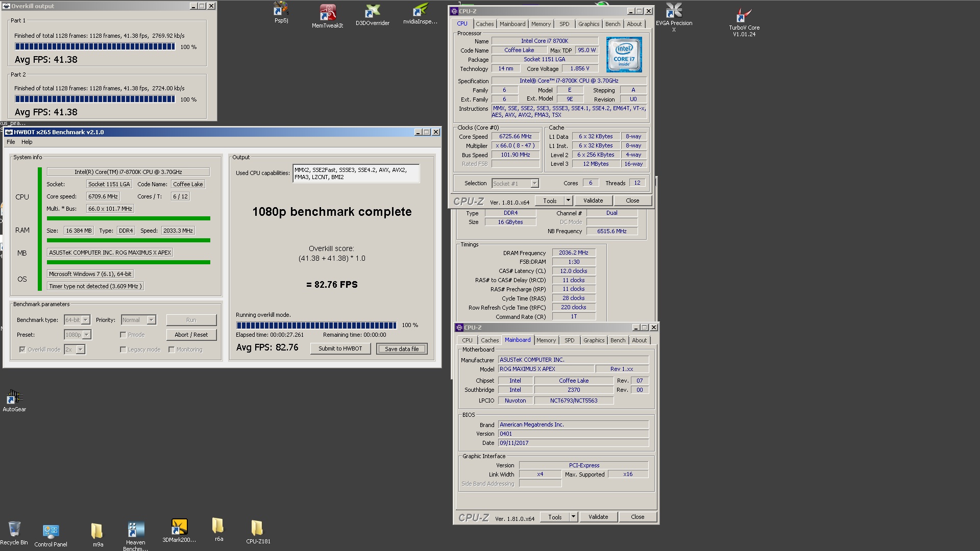
Task: Switch to Bench tab in upper CPU-Z
Action: click(612, 24)
